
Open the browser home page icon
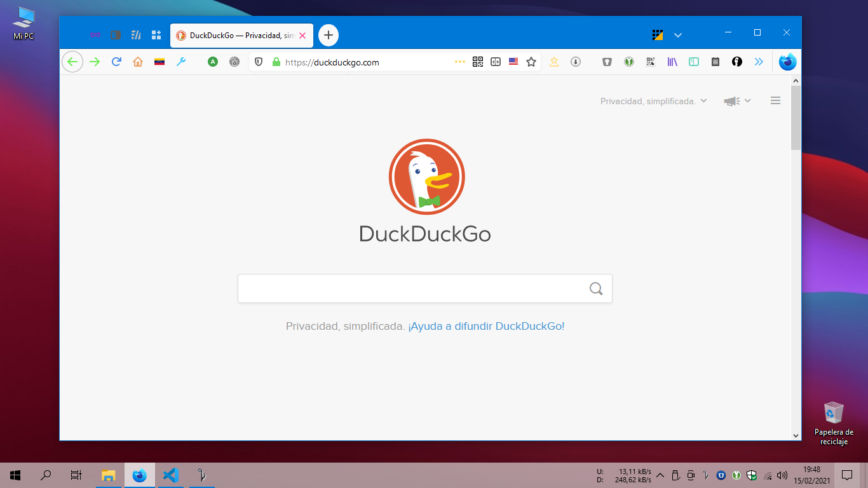(x=138, y=62)
